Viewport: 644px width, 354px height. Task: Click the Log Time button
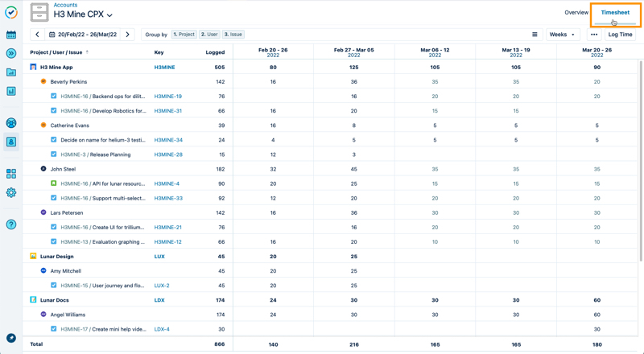click(x=620, y=35)
